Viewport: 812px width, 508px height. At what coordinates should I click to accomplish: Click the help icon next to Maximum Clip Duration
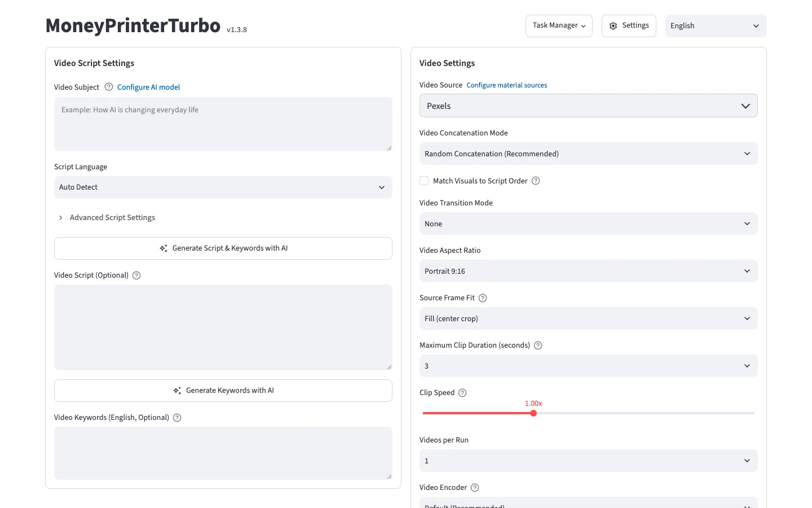pos(538,345)
